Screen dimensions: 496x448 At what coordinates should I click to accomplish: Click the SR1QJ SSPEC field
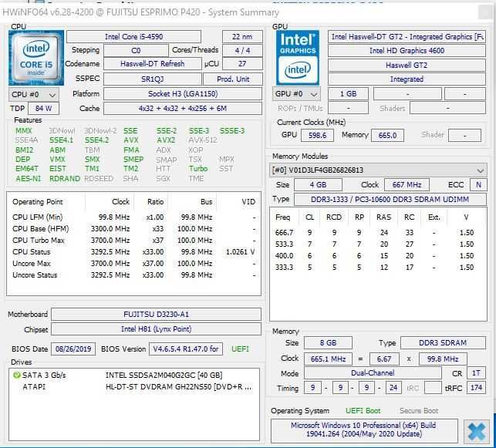153,79
